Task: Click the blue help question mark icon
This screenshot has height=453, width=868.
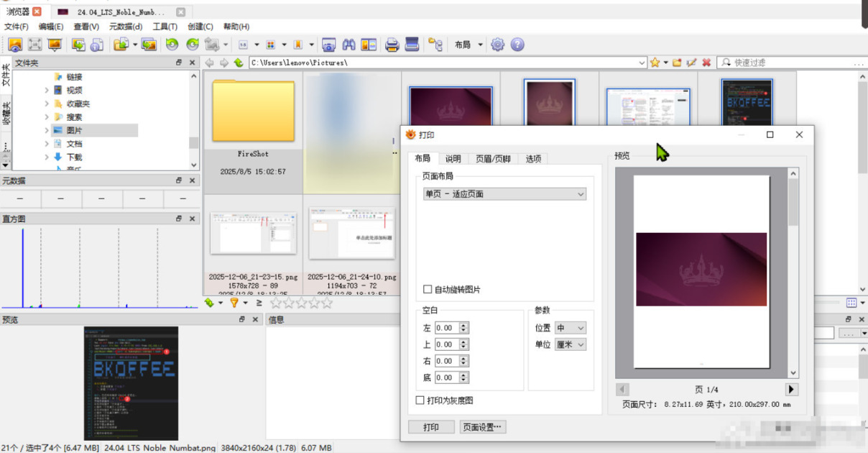Action: click(x=517, y=45)
